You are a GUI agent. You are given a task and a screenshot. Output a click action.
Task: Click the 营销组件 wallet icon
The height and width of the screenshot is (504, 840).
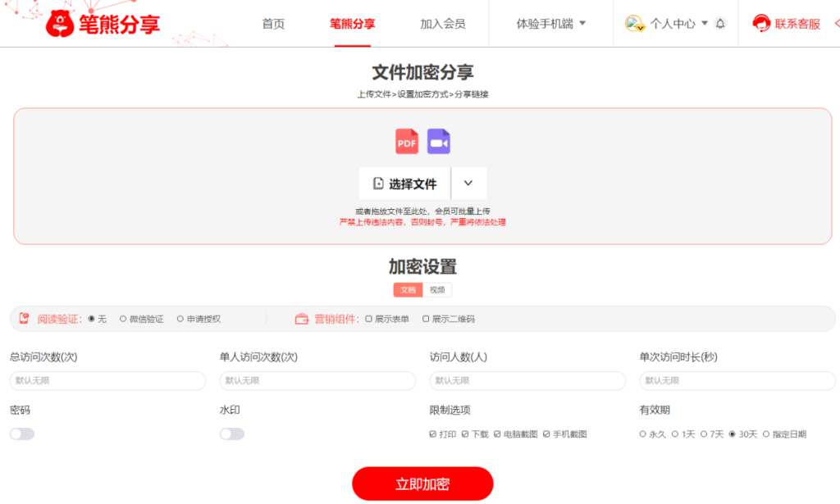click(301, 319)
